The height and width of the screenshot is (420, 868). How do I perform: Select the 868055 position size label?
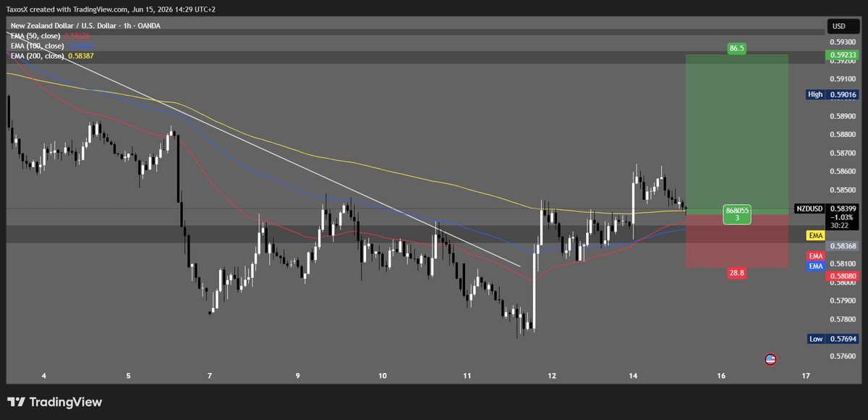[737, 214]
